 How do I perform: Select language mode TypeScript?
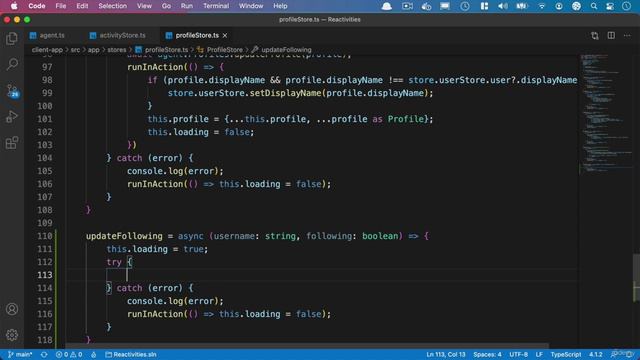click(x=566, y=354)
